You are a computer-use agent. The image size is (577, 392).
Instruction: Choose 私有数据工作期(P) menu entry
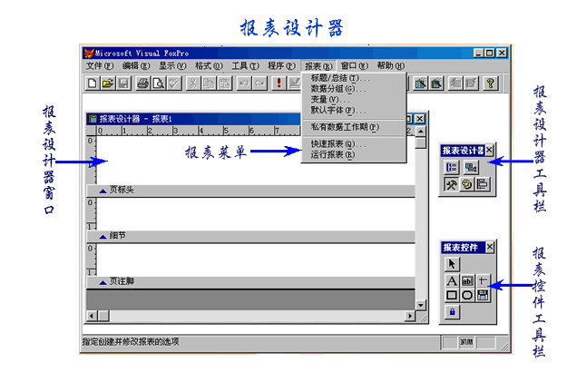click(x=354, y=127)
